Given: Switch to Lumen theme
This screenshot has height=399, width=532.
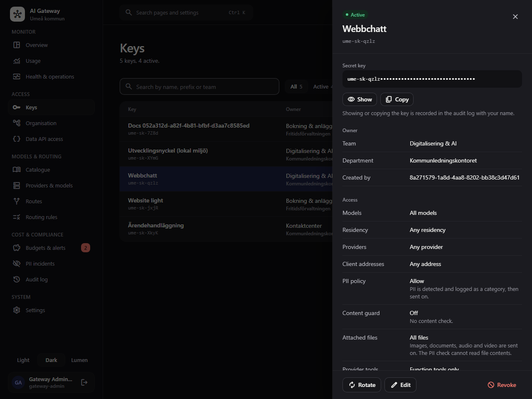Looking at the screenshot, I should [79, 360].
